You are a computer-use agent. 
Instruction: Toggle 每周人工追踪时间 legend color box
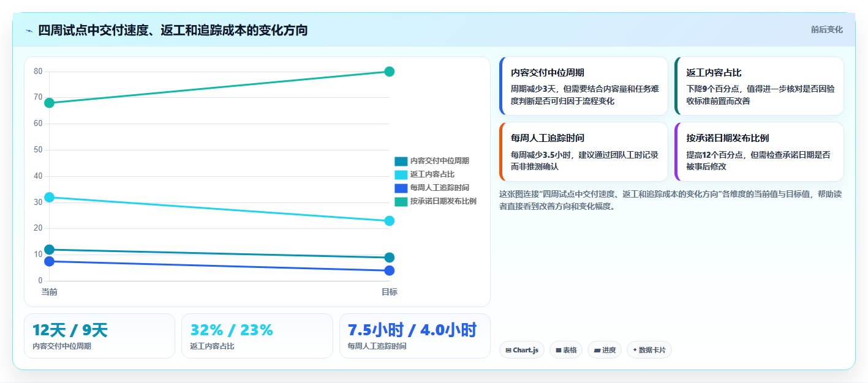point(401,188)
